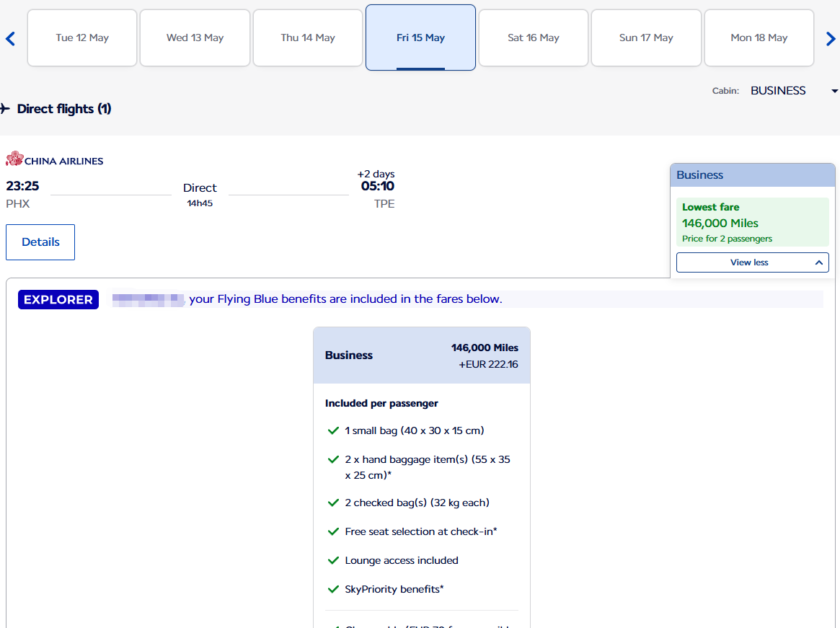Click the Business fare card header

(x=421, y=355)
